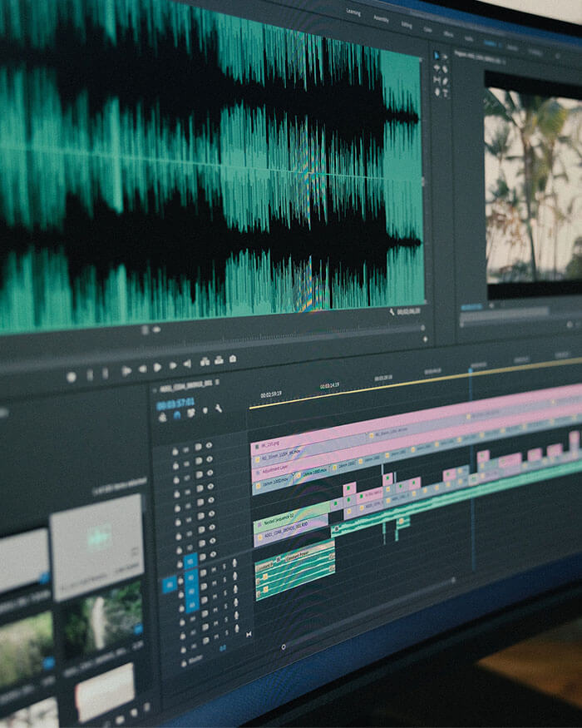Toggle the blue A1 source patch
This screenshot has height=728, width=582.
click(170, 585)
